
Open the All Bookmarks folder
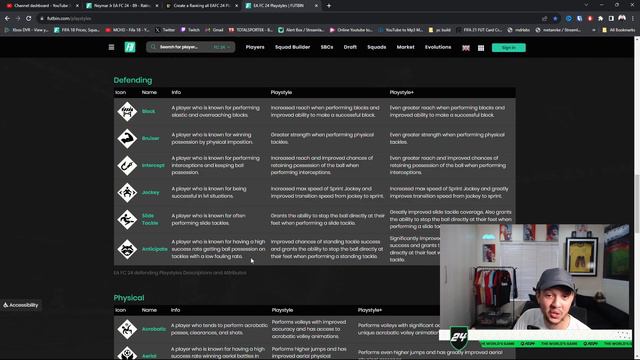coord(618,30)
